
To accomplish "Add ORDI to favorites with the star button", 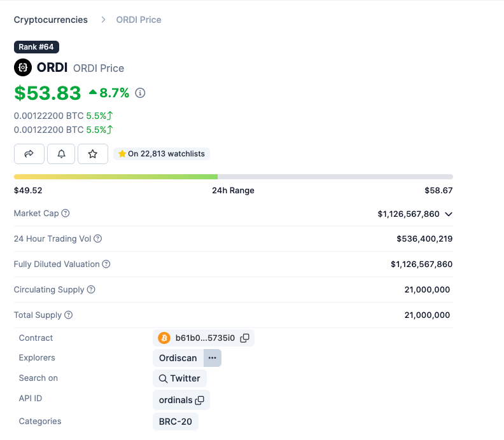I will (x=93, y=154).
